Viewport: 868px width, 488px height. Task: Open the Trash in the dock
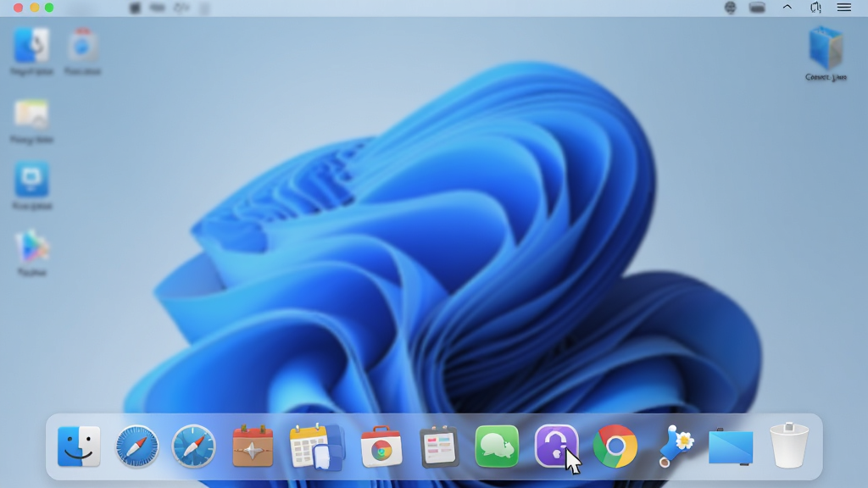click(x=789, y=446)
